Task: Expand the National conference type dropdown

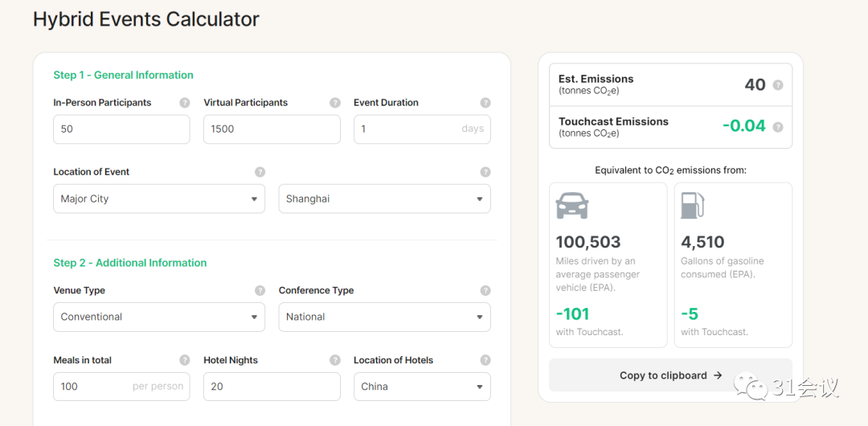Action: (x=384, y=317)
